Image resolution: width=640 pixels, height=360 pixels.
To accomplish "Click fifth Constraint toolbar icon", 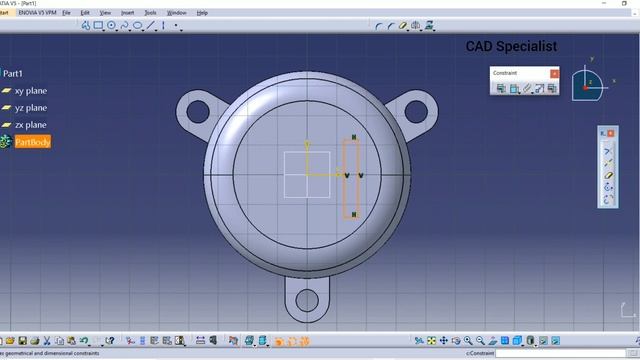I will 552,88.
